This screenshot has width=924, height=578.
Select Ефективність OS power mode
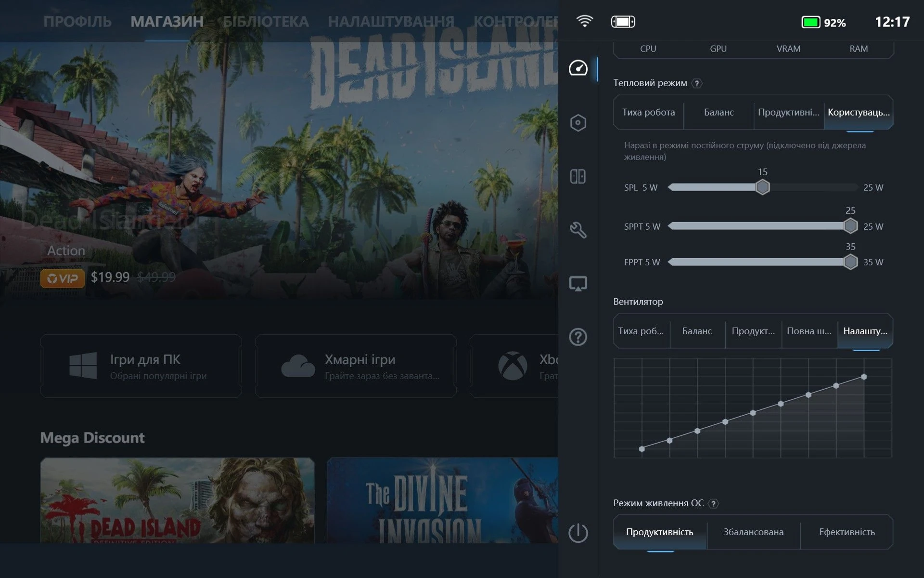tap(847, 532)
